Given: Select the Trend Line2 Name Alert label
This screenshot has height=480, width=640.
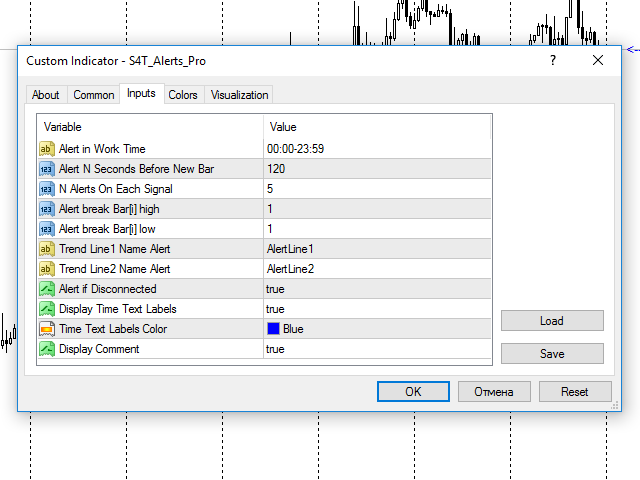Looking at the screenshot, I should click(114, 269).
